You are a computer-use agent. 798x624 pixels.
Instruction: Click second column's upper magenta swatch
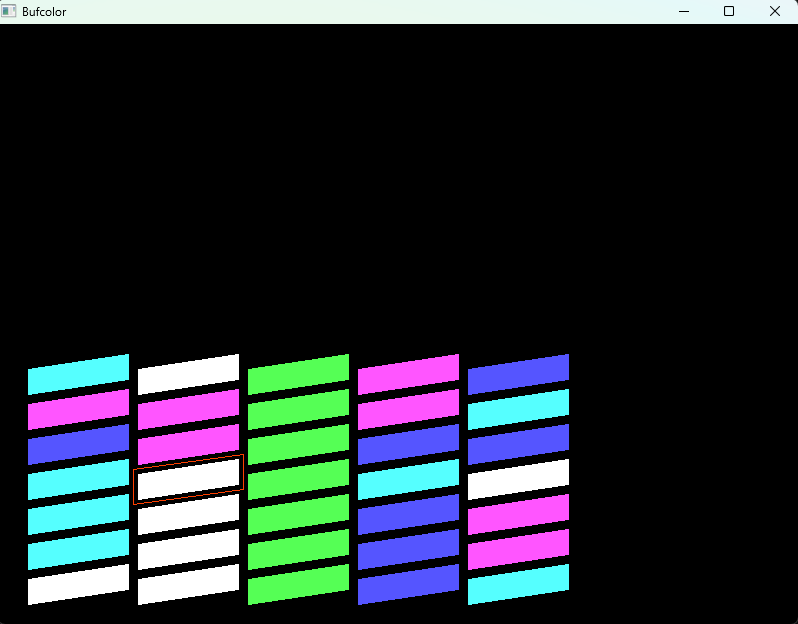pos(188,410)
